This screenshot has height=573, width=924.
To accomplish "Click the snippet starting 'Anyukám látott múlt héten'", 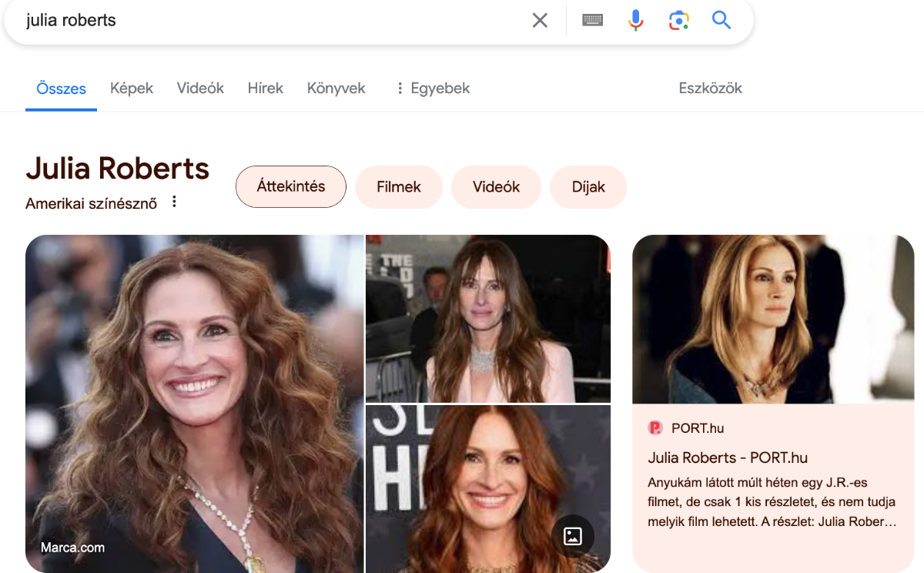I will click(772, 502).
